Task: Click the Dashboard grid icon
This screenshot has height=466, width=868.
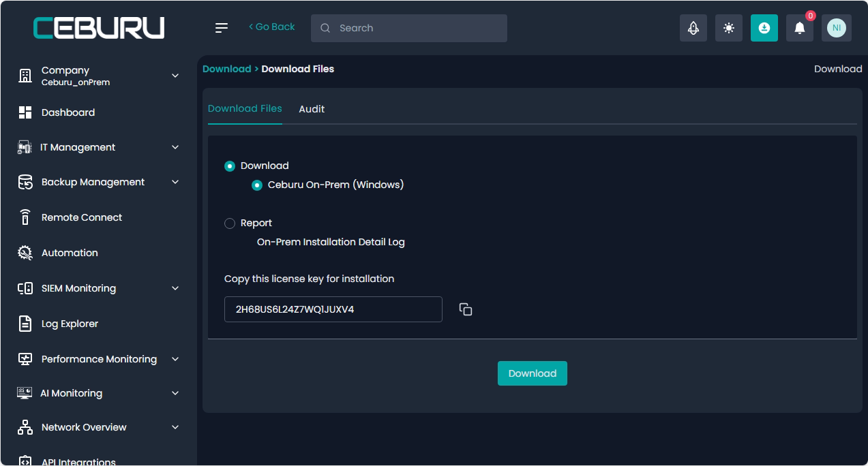Action: click(25, 112)
